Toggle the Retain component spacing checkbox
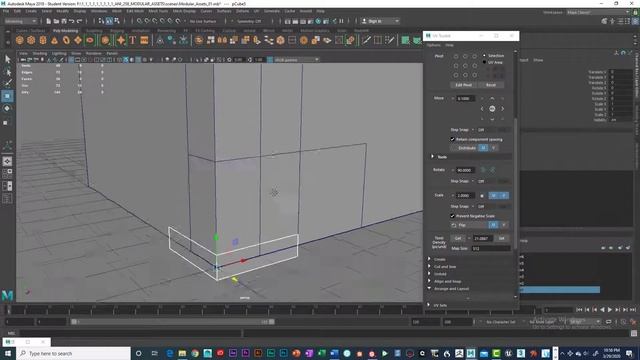Image resolution: width=640 pixels, height=360 pixels. [x=453, y=139]
